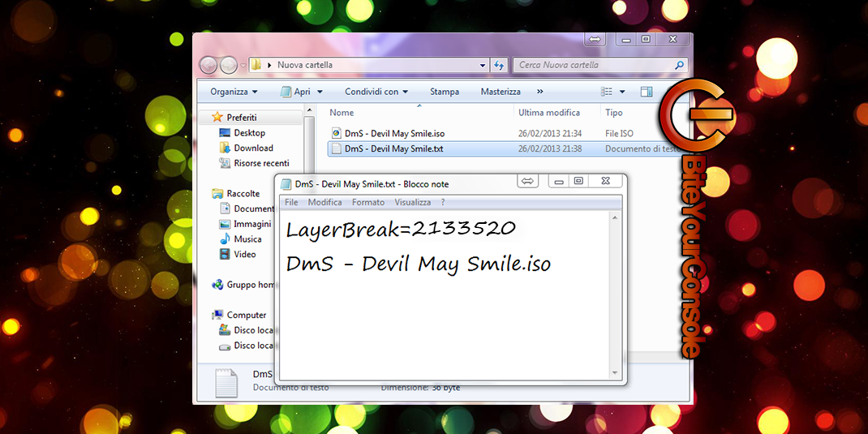Click the Desktop icon in sidebar
The width and height of the screenshot is (868, 434).
[x=225, y=133]
